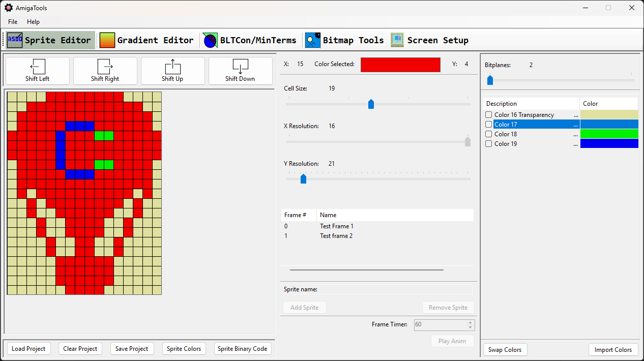Click the Description column header
644x361 pixels.
pyautogui.click(x=531, y=104)
